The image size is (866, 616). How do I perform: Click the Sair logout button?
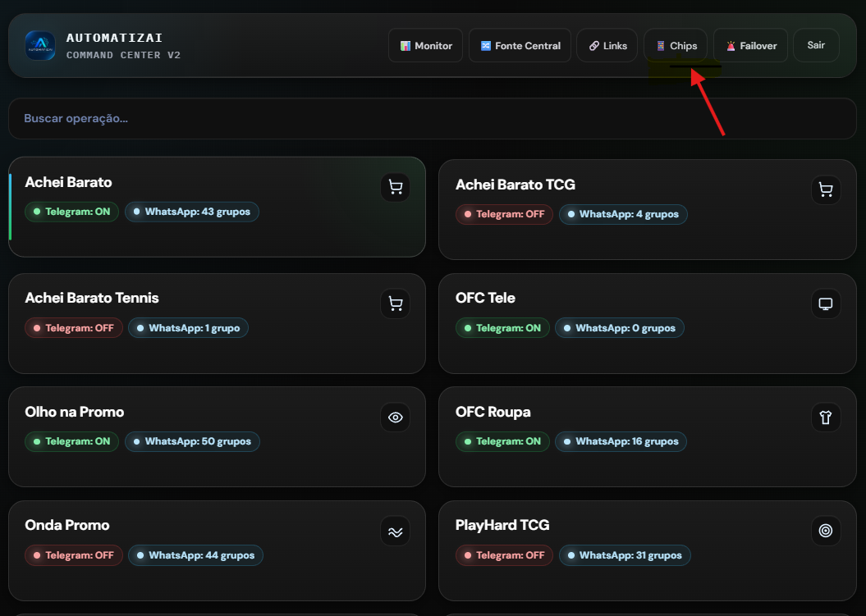(816, 45)
